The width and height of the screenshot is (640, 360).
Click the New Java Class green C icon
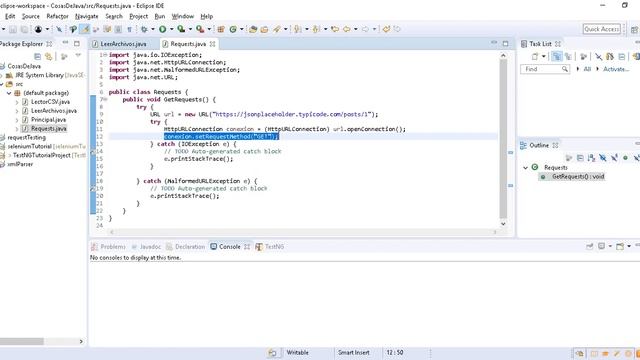pos(233,29)
